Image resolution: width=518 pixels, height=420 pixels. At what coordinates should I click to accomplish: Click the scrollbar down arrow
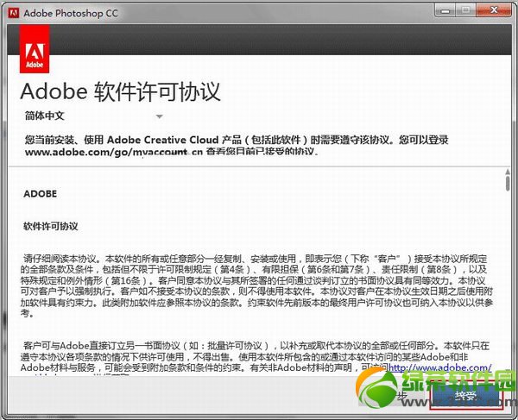(x=508, y=376)
